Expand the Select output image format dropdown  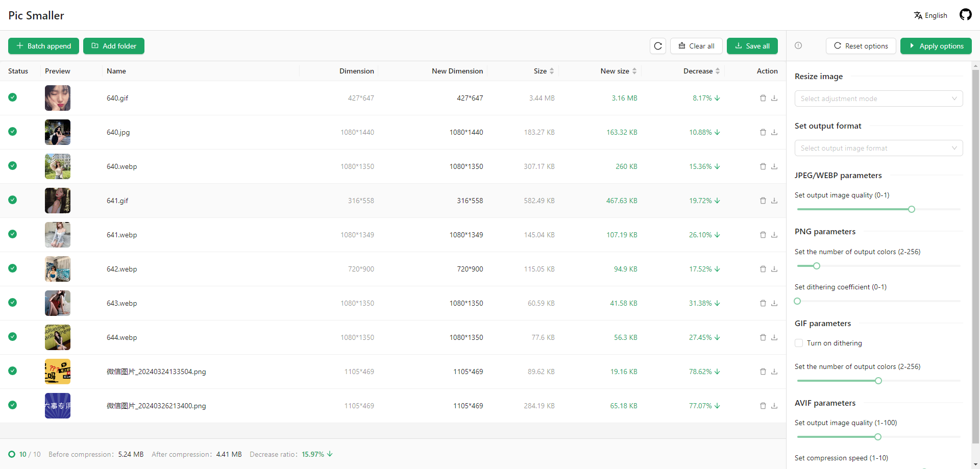878,148
